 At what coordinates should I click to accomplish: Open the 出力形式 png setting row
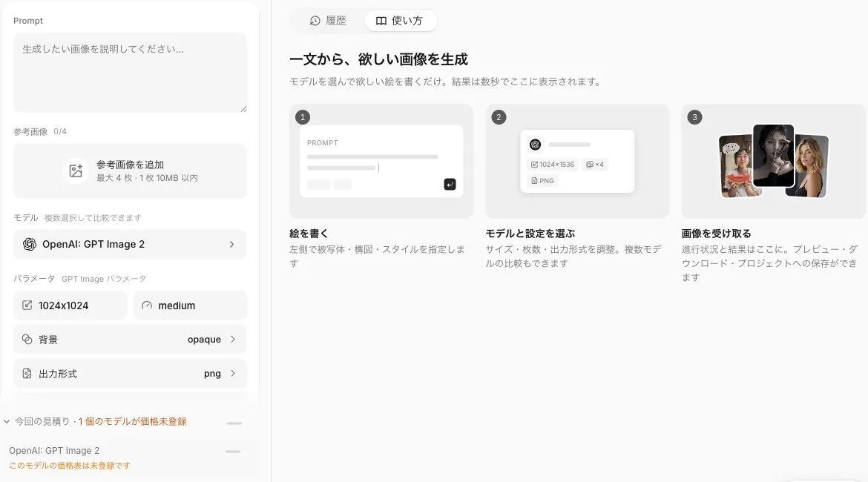[x=130, y=374]
